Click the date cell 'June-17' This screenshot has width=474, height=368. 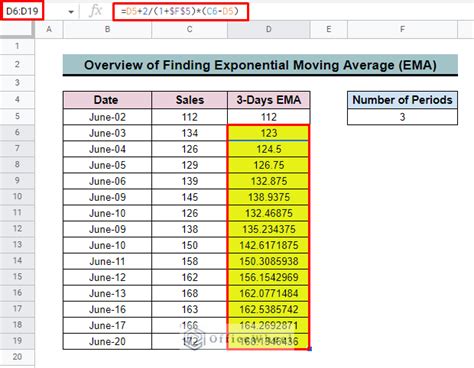pos(107,325)
